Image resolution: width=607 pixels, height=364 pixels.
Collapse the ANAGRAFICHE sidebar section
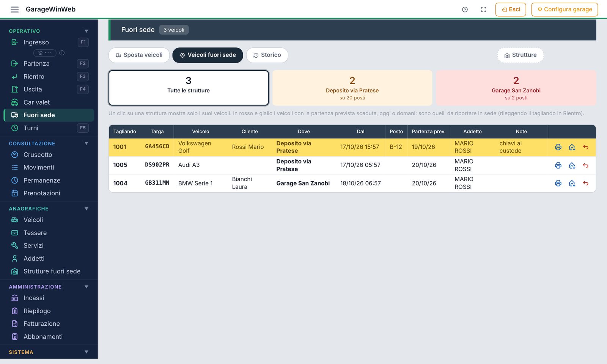86,209
